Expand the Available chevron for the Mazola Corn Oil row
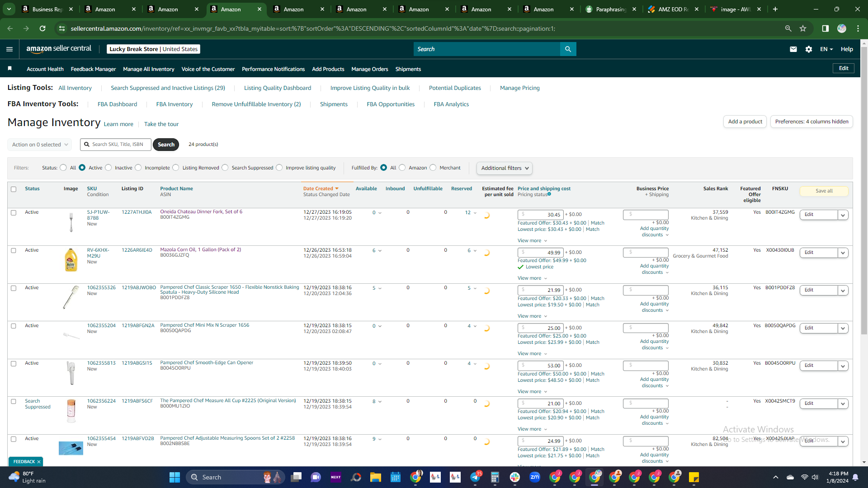 pyautogui.click(x=380, y=251)
